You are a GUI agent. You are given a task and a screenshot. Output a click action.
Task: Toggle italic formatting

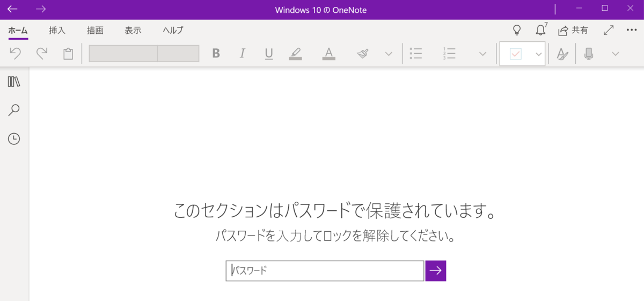(x=242, y=54)
